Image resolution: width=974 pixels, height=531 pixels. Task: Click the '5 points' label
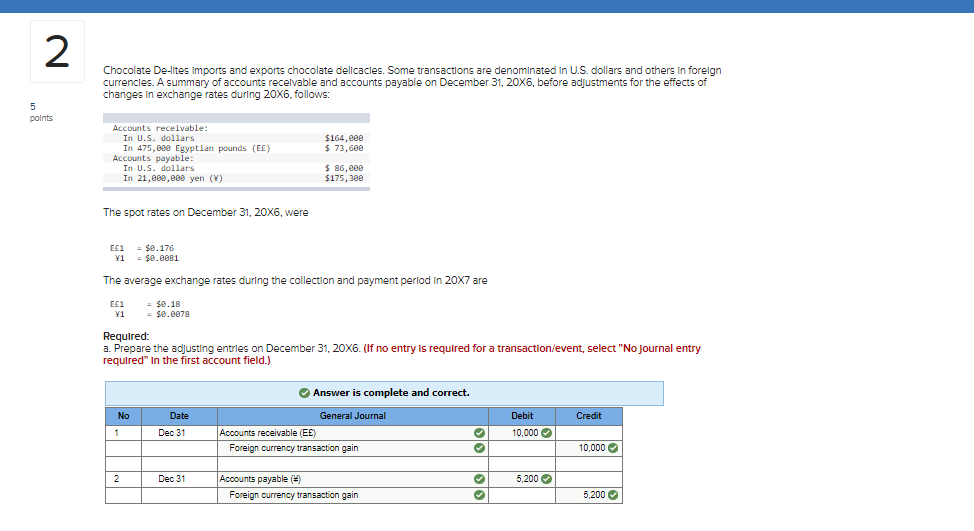[x=41, y=112]
